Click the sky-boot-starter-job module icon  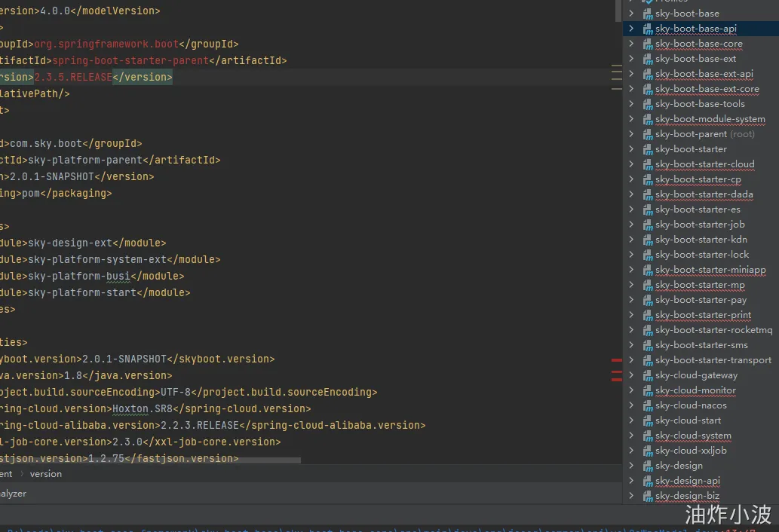pos(647,225)
